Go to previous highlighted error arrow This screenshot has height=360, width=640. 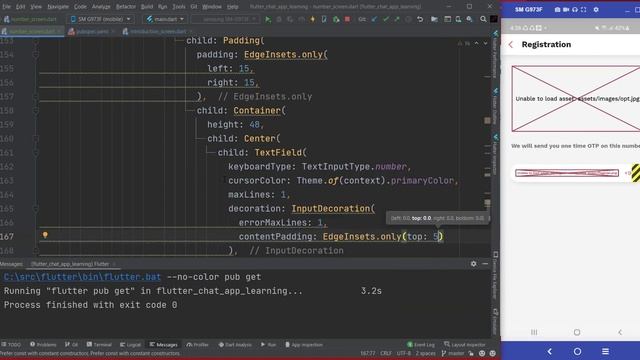click(476, 43)
